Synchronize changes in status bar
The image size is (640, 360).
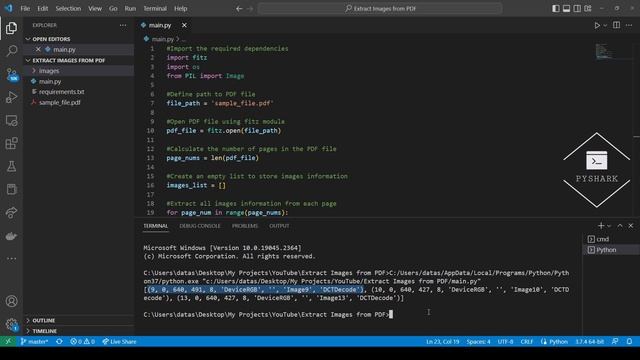pyautogui.click(x=60, y=341)
